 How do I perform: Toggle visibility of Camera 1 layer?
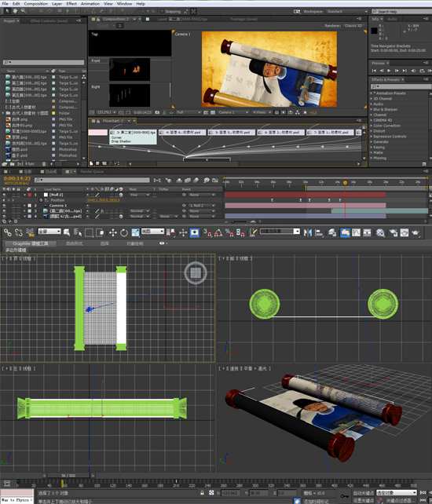click(4, 206)
